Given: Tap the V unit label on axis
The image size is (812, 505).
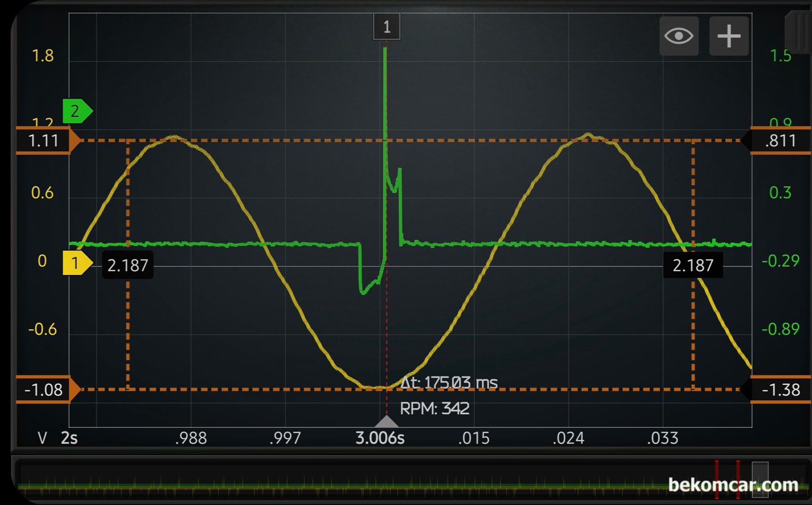Looking at the screenshot, I should point(42,438).
